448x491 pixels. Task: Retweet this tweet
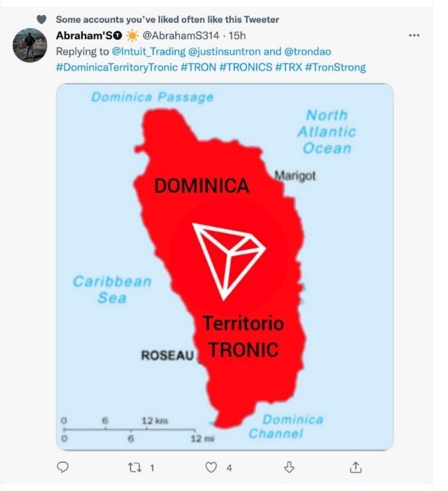coord(133,467)
